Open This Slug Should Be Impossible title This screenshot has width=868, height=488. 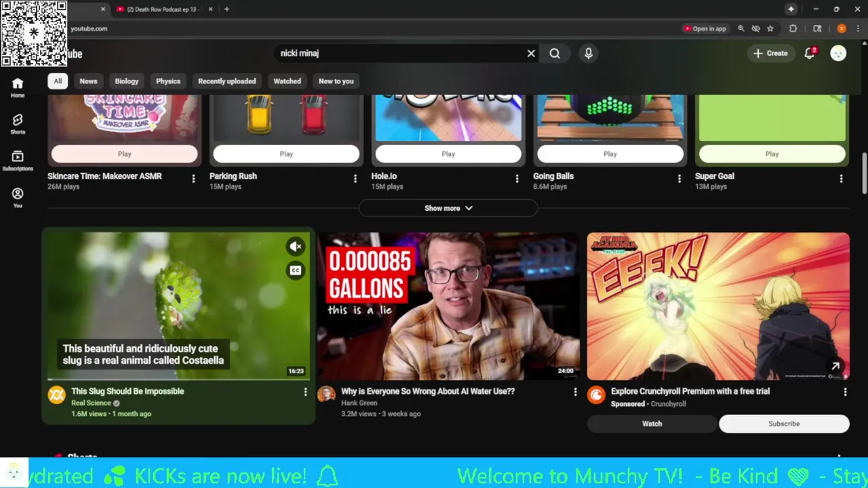127,391
